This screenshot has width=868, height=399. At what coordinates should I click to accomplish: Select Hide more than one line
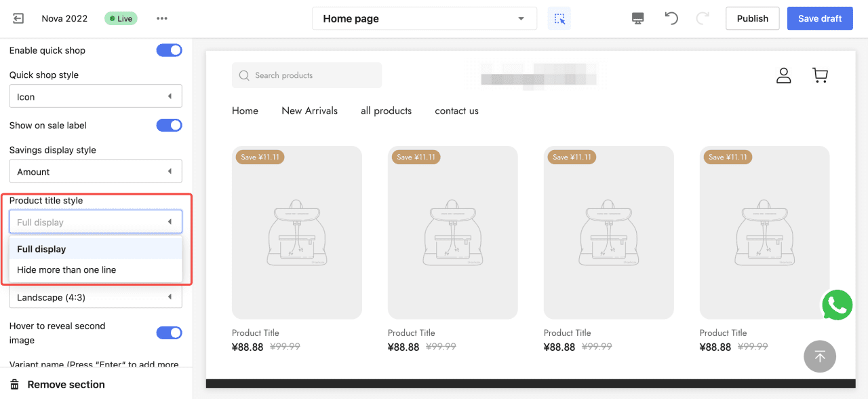point(96,269)
